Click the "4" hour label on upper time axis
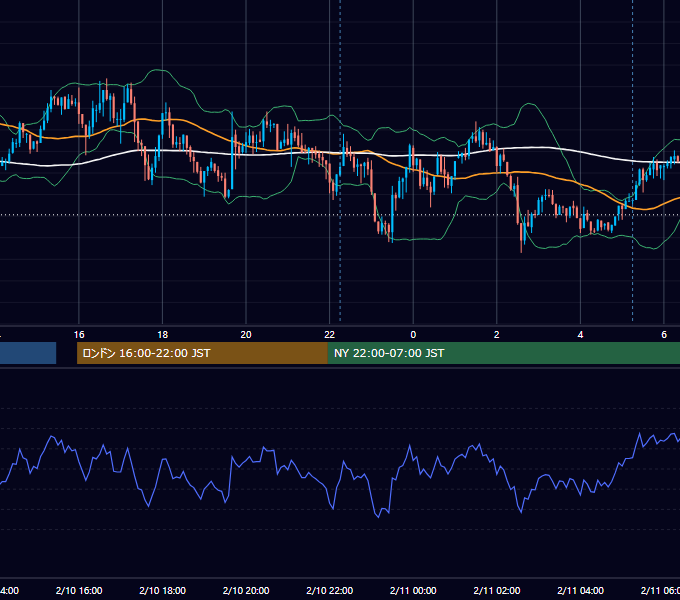Image resolution: width=680 pixels, height=600 pixels. pyautogui.click(x=580, y=335)
